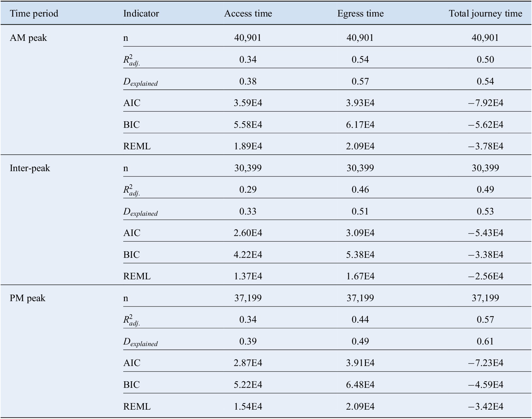Click the Total journey time header
The width and height of the screenshot is (532, 419).
coord(485,13)
